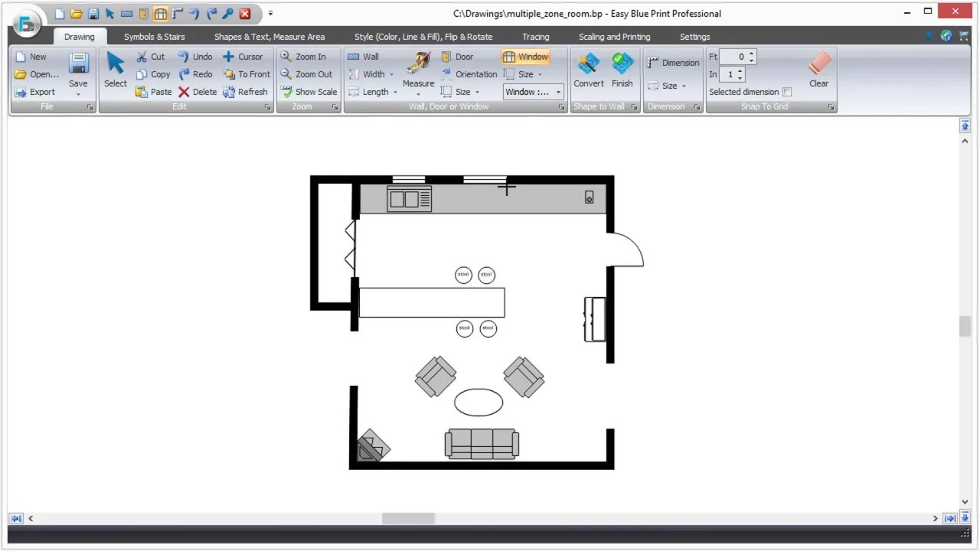This screenshot has height=551, width=980.
Task: Expand the Save button dropdown arrow
Action: tap(78, 94)
